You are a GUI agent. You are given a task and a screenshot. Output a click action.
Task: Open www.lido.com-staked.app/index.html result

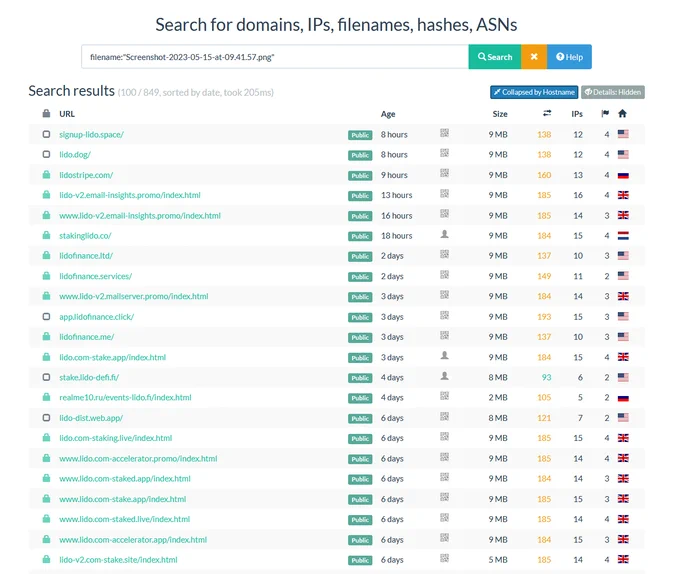point(125,479)
